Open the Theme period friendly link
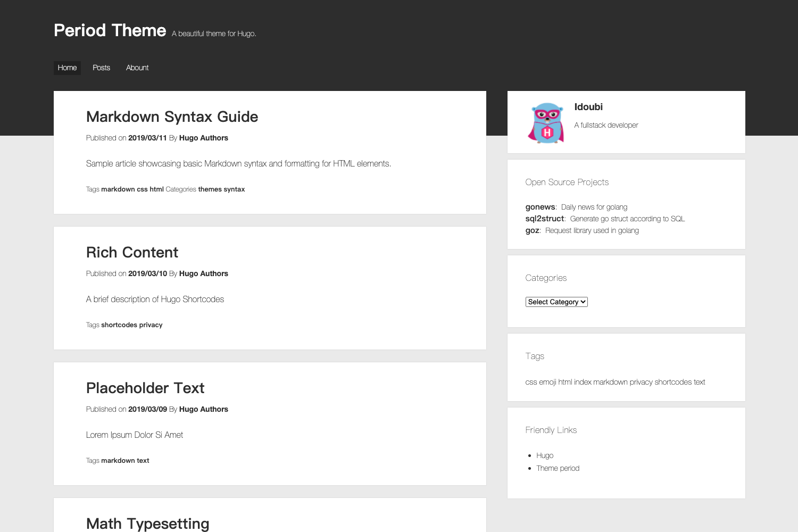Screen dimensions: 798x532 point(558,468)
